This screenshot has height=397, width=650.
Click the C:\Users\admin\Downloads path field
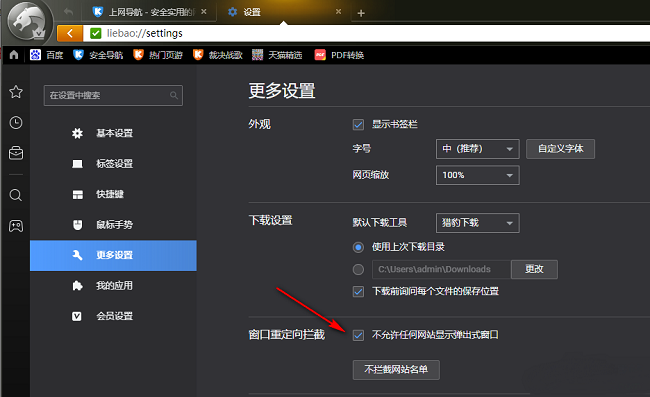coord(441,269)
